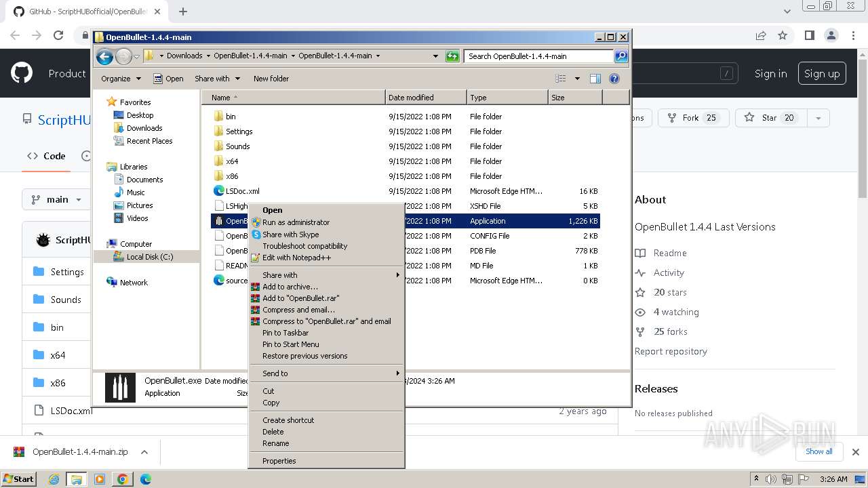Click the GitHub logo in browser page
Image resolution: width=868 pixels, height=488 pixels.
[22, 73]
